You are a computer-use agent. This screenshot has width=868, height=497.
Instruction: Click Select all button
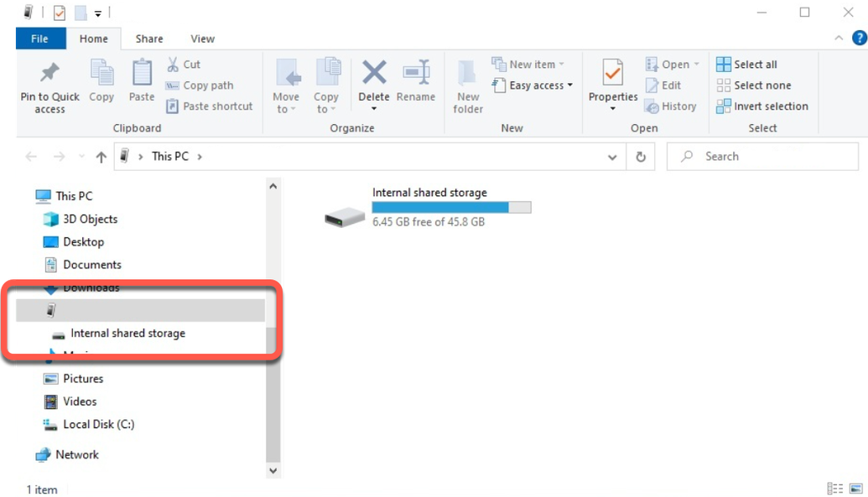pyautogui.click(x=746, y=65)
